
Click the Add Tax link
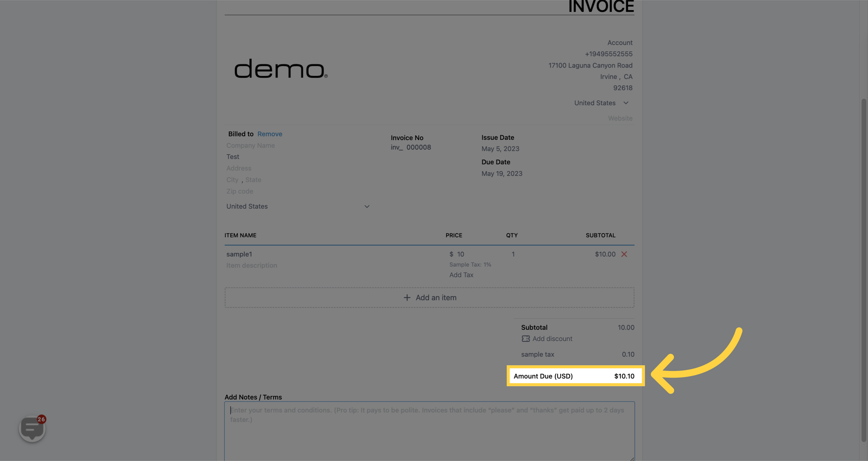click(461, 275)
